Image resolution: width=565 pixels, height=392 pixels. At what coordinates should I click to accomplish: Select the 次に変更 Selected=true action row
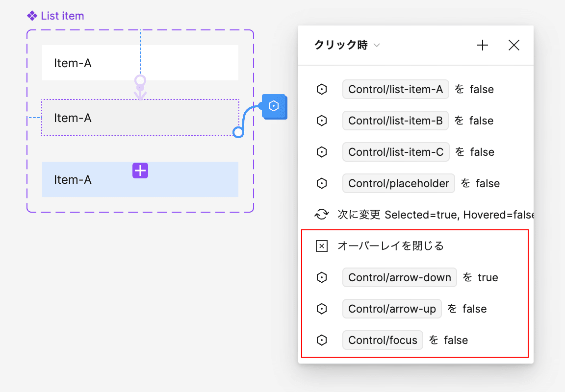click(416, 215)
